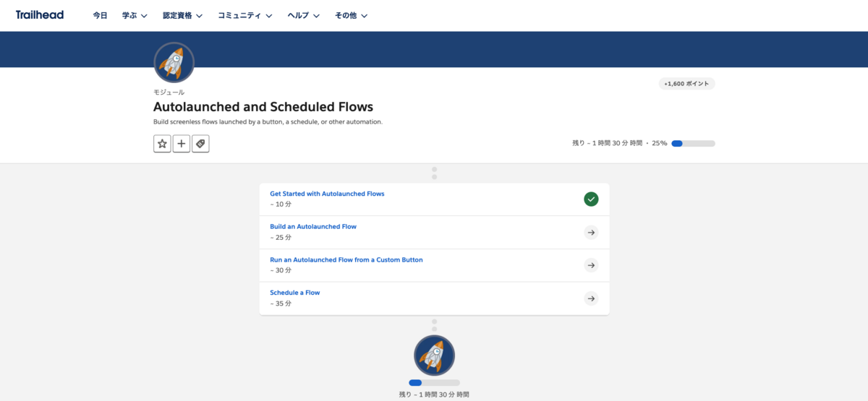Expand the ヘルプ dropdown menu
This screenshot has height=401, width=868.
[304, 15]
